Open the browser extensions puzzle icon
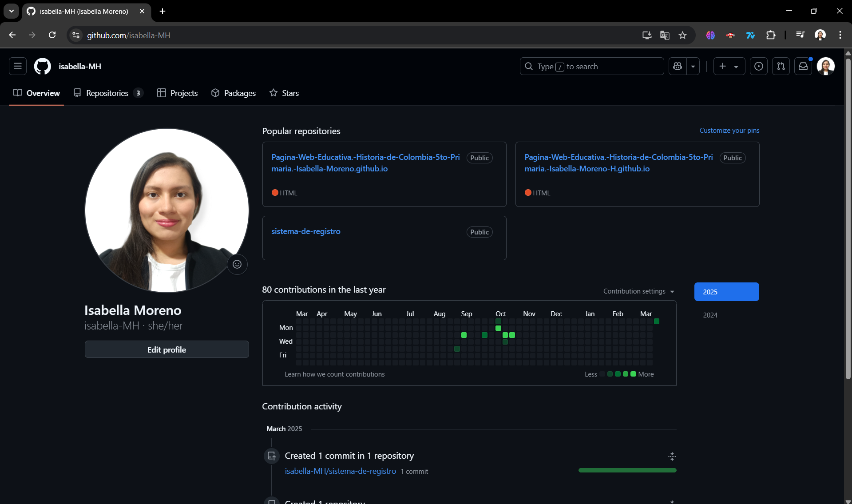The image size is (852, 504). pos(771,35)
